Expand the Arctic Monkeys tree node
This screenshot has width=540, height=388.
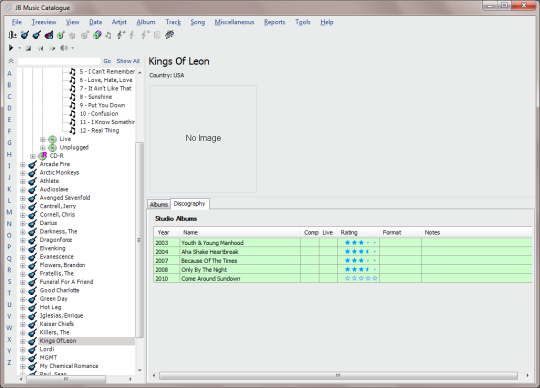pyautogui.click(x=23, y=173)
